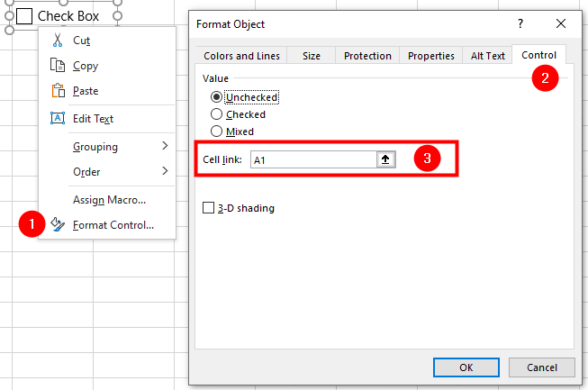Screen dimensions: 588x390
Task: Click the Cell link range selector arrow
Action: [385, 159]
